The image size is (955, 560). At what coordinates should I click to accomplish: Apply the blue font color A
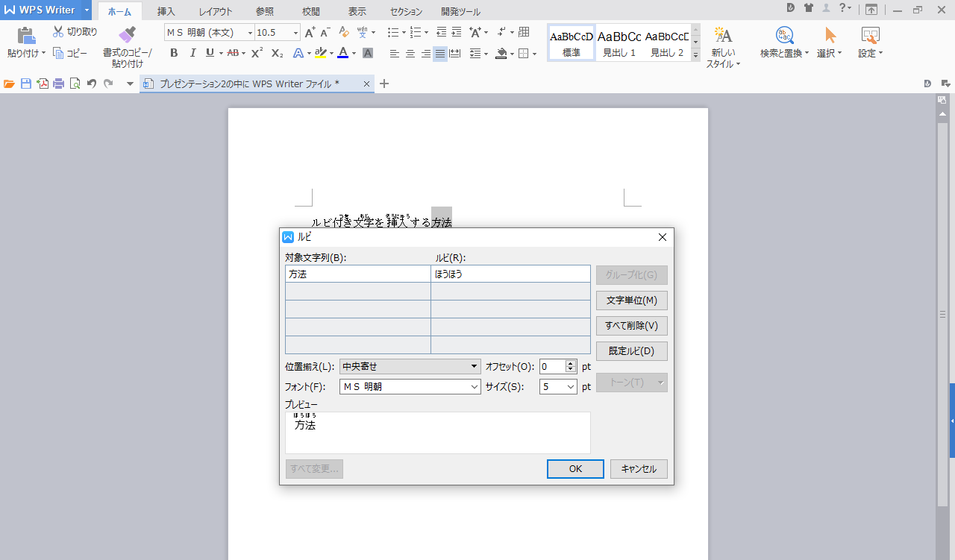coord(342,53)
